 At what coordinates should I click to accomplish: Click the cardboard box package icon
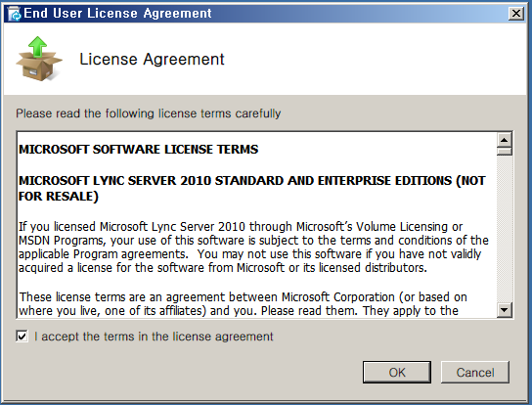pos(39,66)
